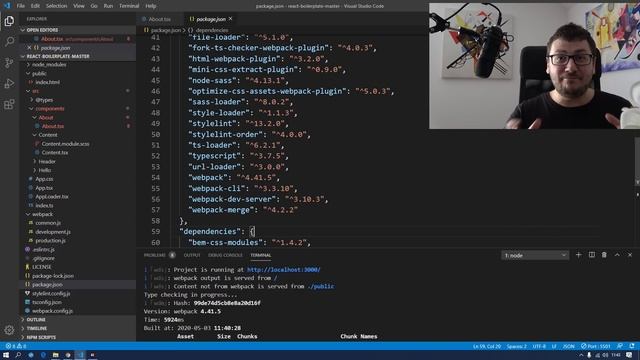The height and width of the screenshot is (360, 640).
Task: Place cursor on line 54 "webpack" entry
Action: [x=234, y=178]
